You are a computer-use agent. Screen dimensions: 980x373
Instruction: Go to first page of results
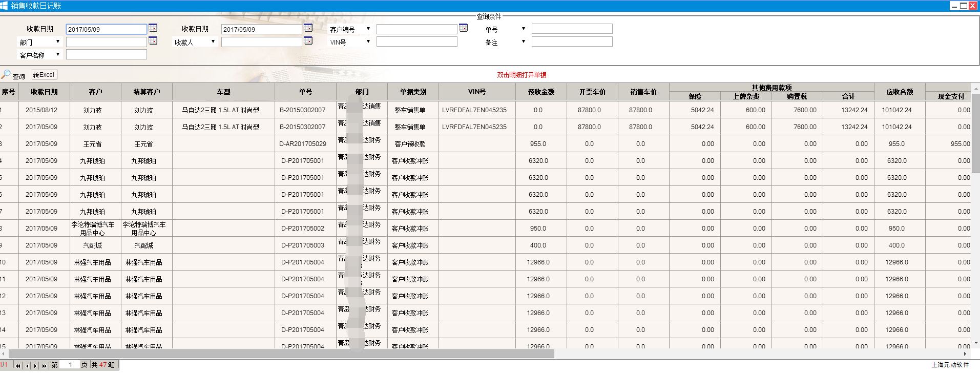pyautogui.click(x=18, y=365)
